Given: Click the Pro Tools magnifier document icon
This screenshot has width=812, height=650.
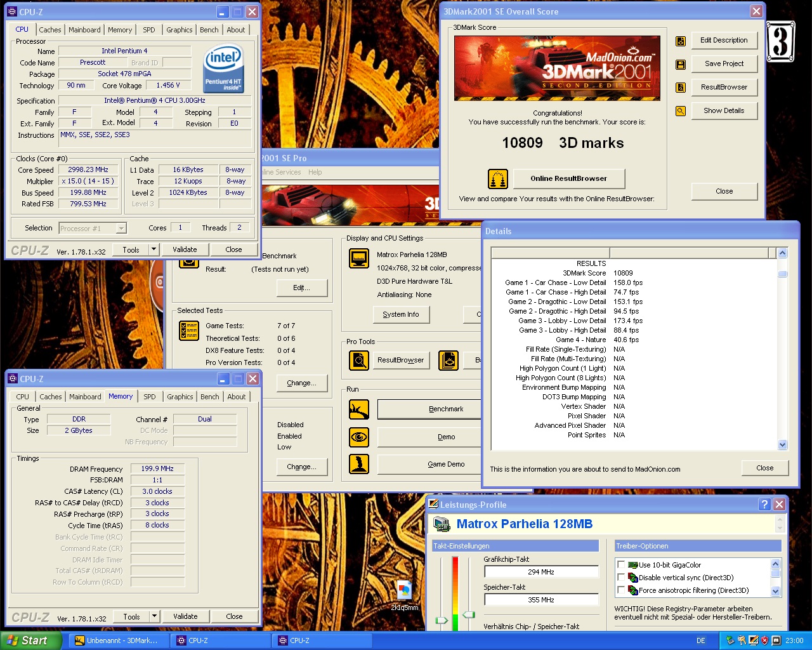Looking at the screenshot, I should [359, 361].
